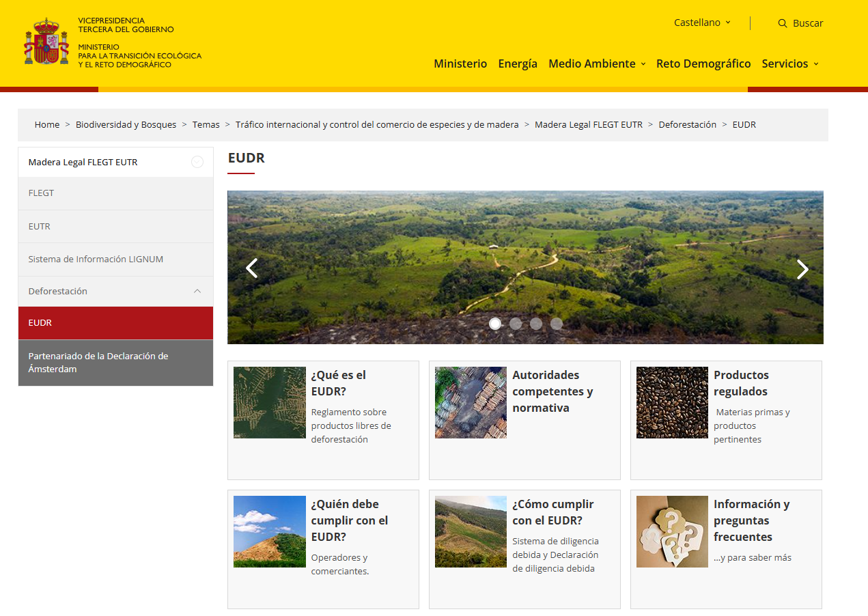Open the Ministerio menu item
Viewport: 868px width, 616px height.
[460, 64]
